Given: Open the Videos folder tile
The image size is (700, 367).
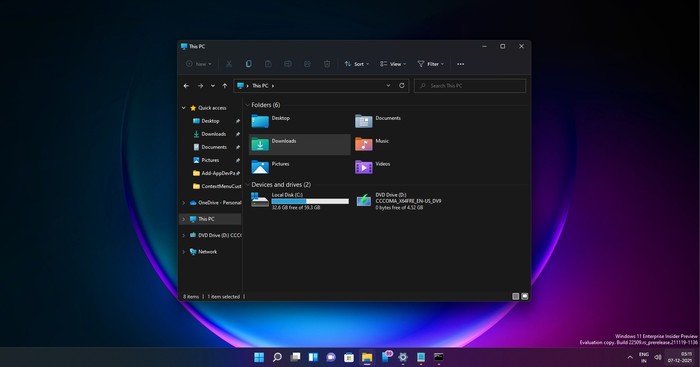Looking at the screenshot, I should pos(403,167).
